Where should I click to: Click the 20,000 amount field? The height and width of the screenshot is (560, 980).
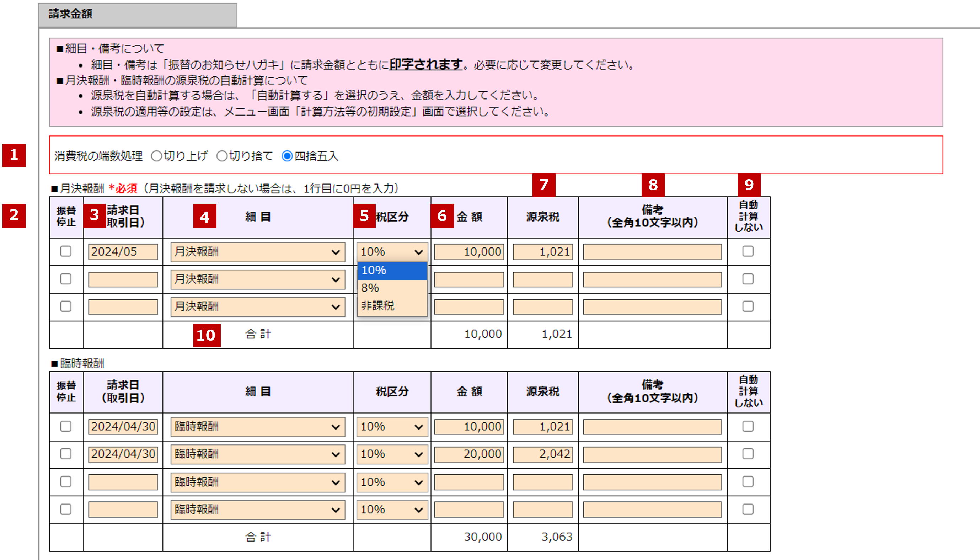(468, 454)
